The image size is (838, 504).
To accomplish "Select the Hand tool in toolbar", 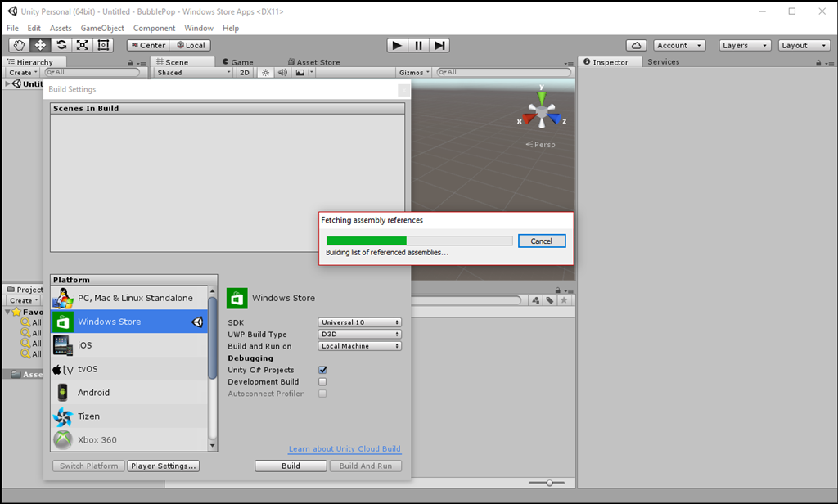I will (x=20, y=46).
